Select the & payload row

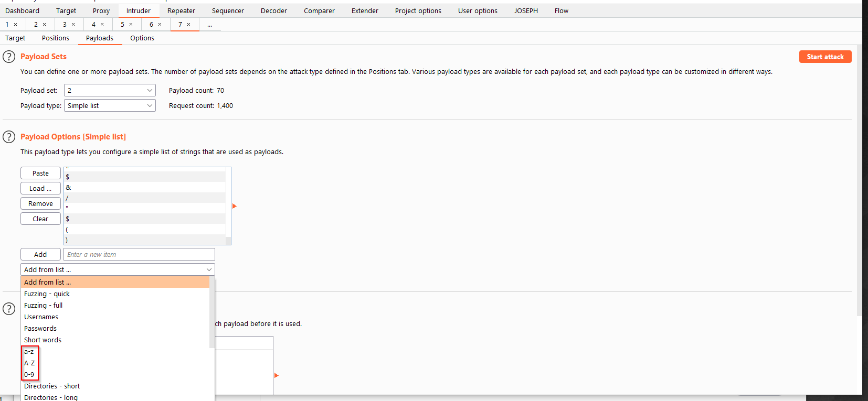[145, 187]
